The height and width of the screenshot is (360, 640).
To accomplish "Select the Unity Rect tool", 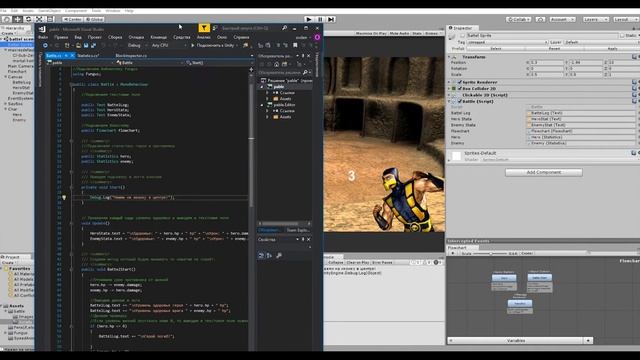I will click(50, 19).
